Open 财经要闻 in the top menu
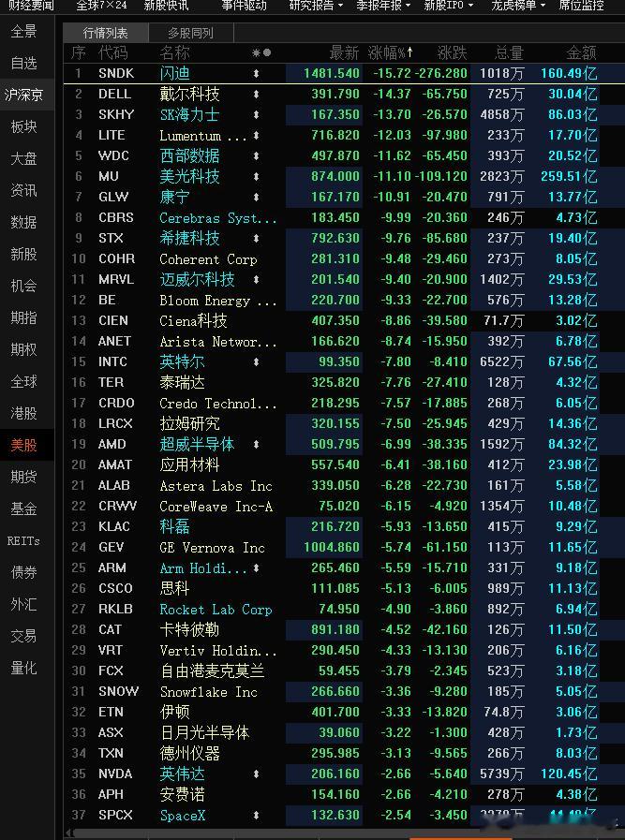The height and width of the screenshot is (840, 625). [x=31, y=6]
